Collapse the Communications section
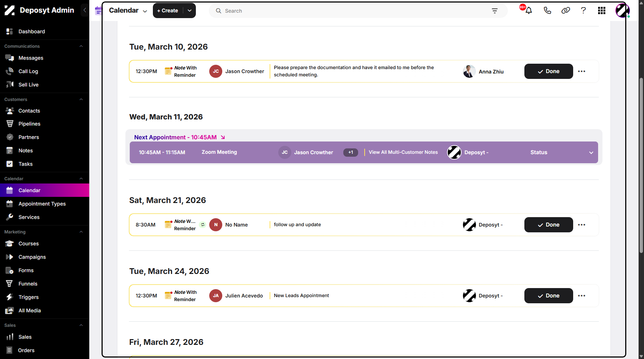 pos(81,46)
